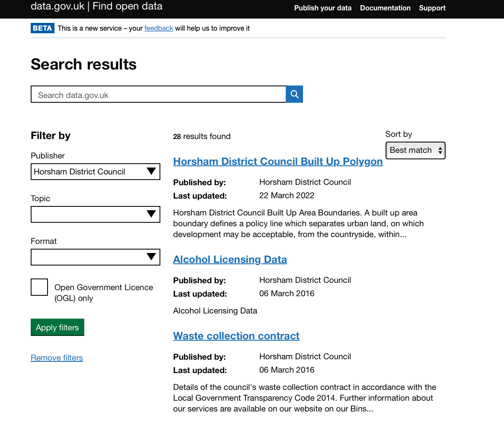Focus the Search data.gov.uk input field

[x=158, y=95]
